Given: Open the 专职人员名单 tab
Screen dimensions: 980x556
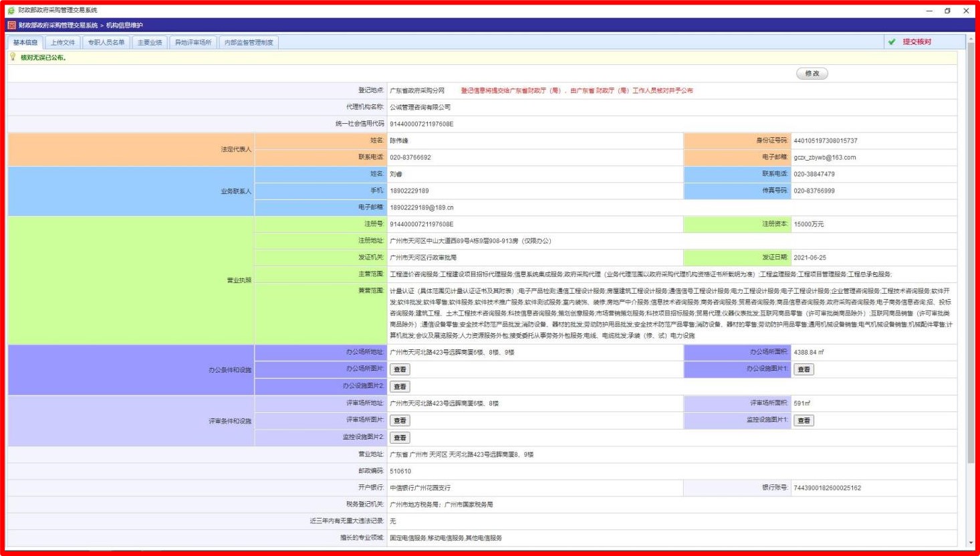Looking at the screenshot, I should 106,43.
